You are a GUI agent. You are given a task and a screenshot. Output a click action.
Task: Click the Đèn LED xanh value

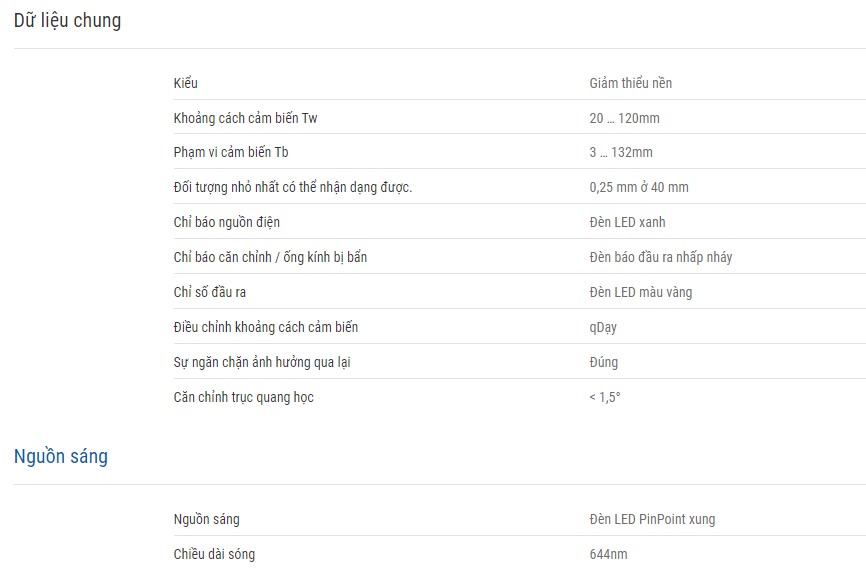[x=627, y=222]
